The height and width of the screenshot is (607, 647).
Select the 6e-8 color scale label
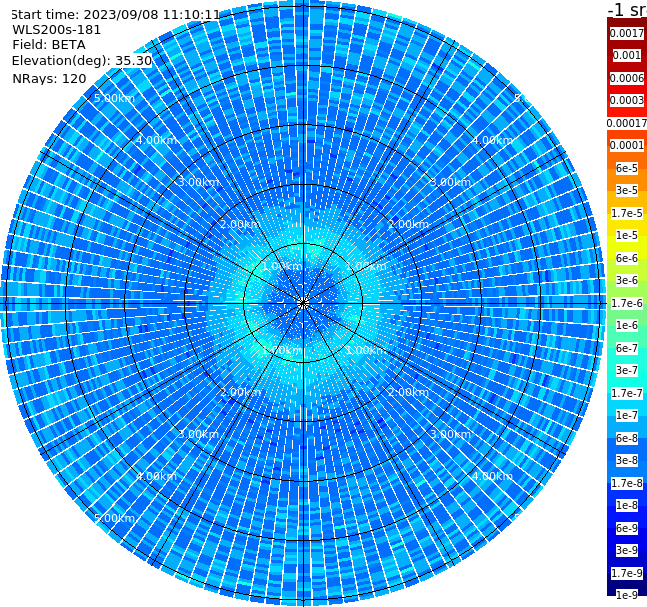tap(627, 438)
